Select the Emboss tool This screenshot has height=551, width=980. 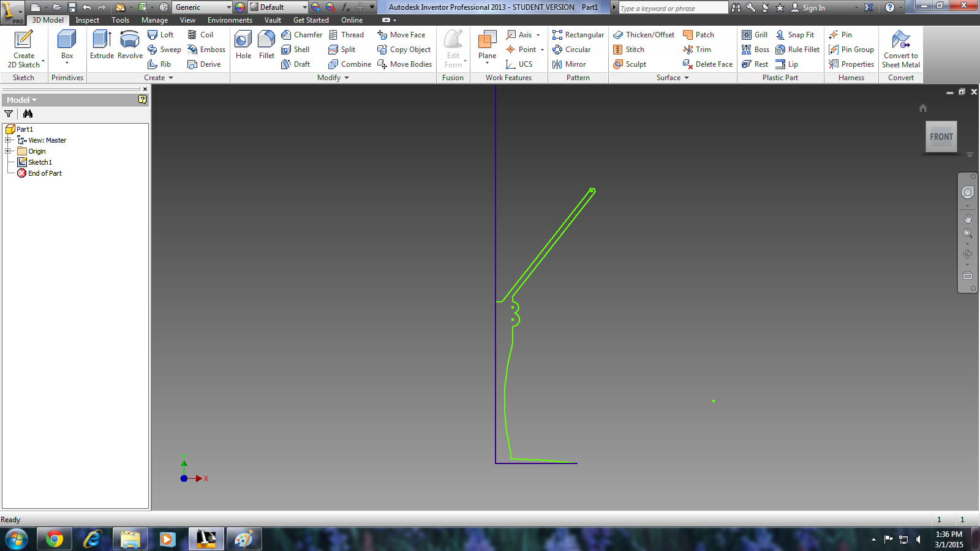pyautogui.click(x=206, y=50)
